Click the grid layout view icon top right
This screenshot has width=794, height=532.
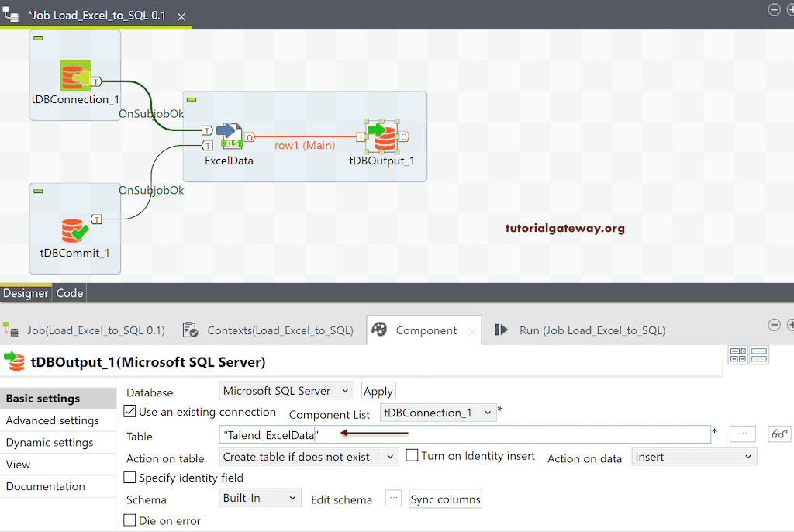point(738,354)
